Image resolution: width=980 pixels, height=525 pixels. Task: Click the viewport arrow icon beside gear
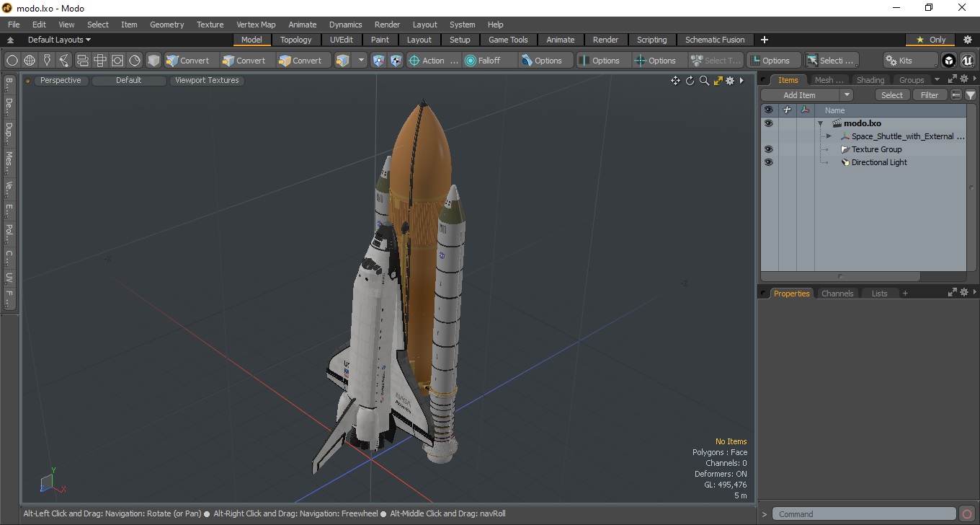pos(742,81)
